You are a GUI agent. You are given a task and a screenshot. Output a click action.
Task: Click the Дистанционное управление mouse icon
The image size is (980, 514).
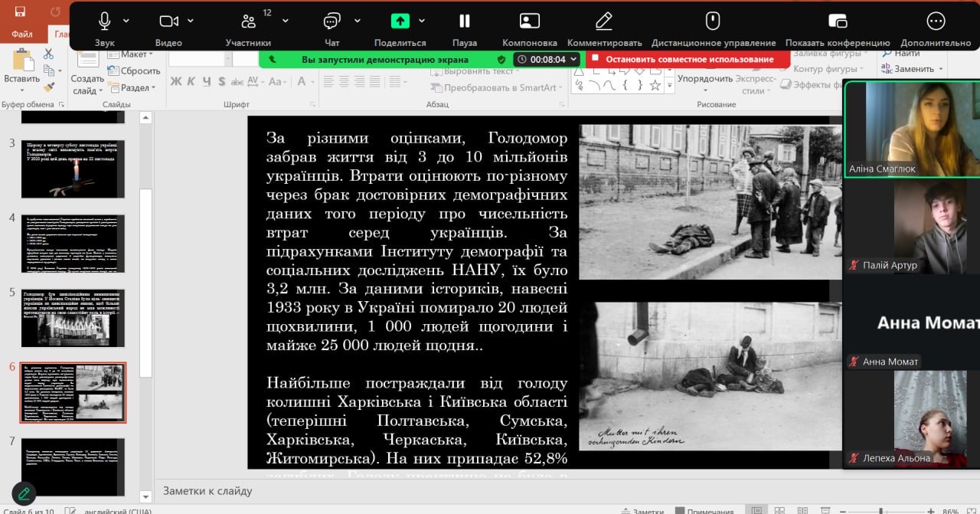coord(713,21)
